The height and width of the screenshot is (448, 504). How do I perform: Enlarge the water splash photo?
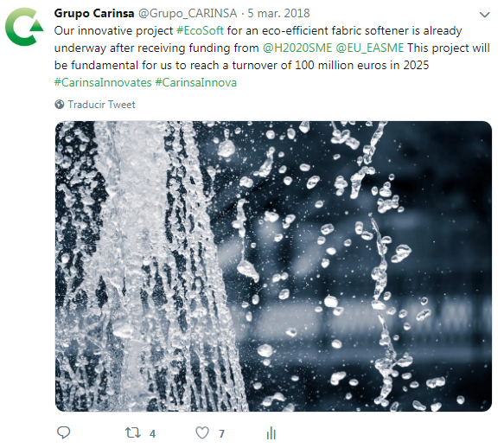[x=273, y=266]
